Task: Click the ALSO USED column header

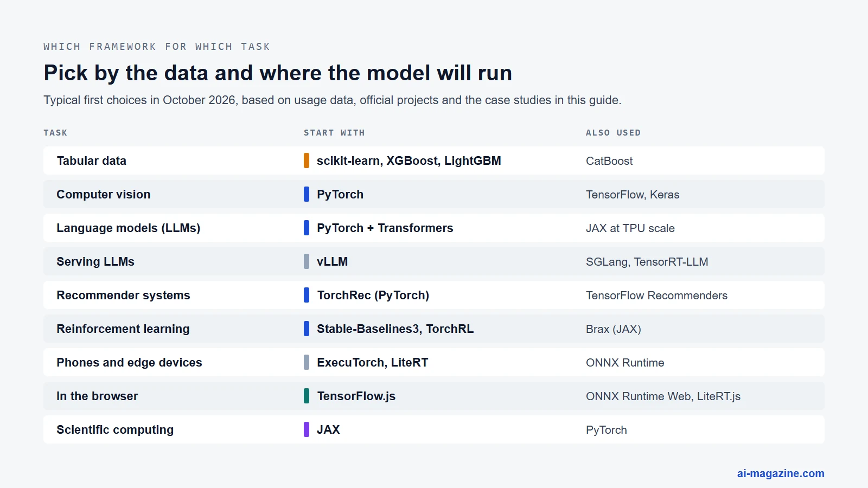Action: click(613, 133)
